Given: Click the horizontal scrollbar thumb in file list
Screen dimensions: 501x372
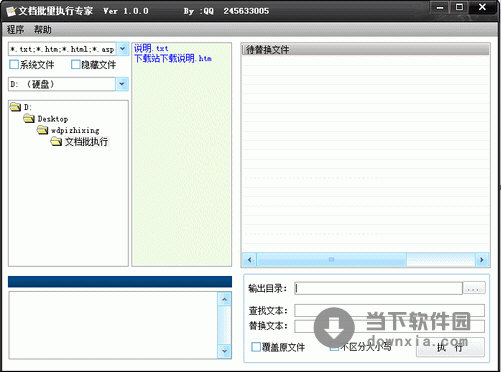Looking at the screenshot, I should tap(332, 259).
